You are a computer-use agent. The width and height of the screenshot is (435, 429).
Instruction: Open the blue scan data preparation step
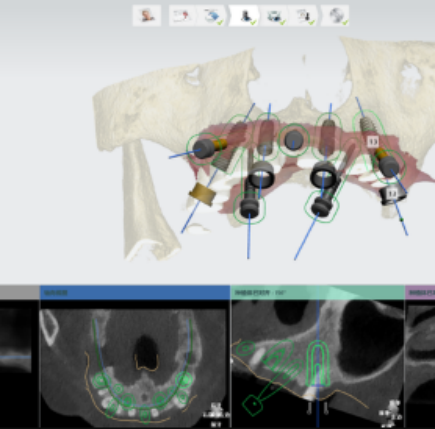(x=212, y=15)
